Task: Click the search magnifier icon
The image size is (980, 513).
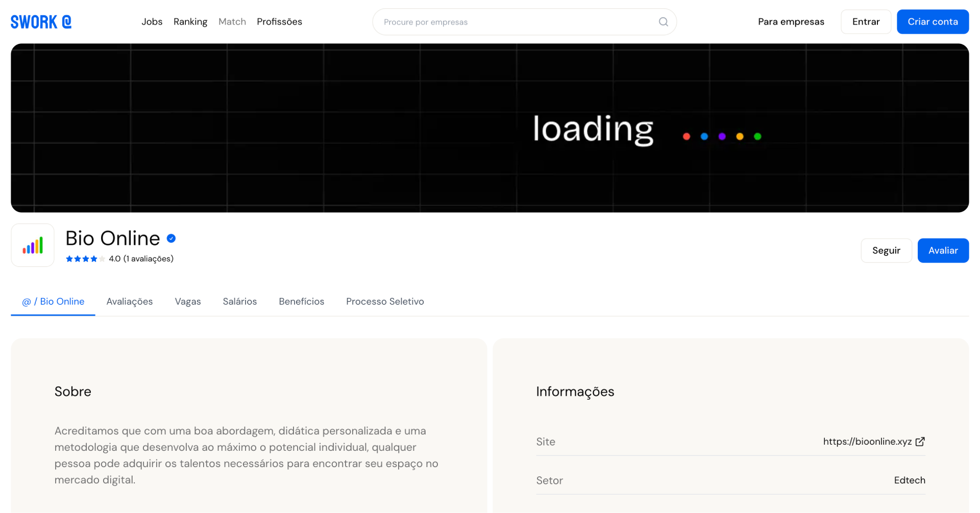Action: [x=663, y=22]
